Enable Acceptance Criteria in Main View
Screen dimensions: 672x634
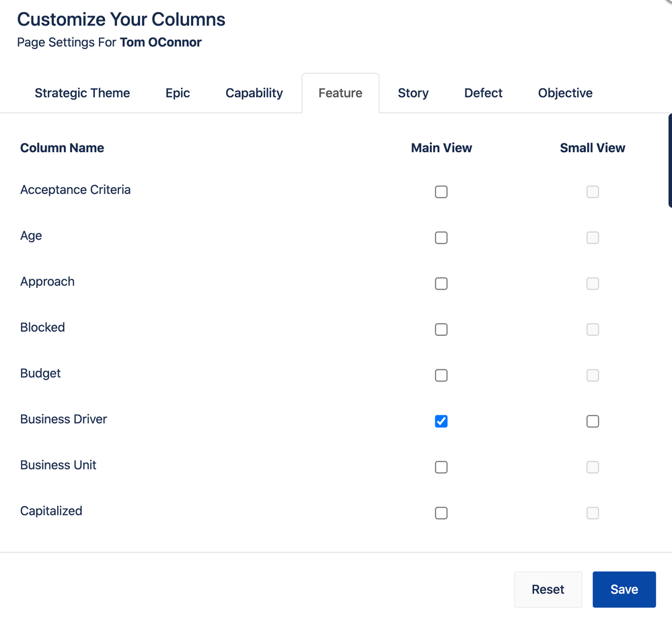coord(441,192)
